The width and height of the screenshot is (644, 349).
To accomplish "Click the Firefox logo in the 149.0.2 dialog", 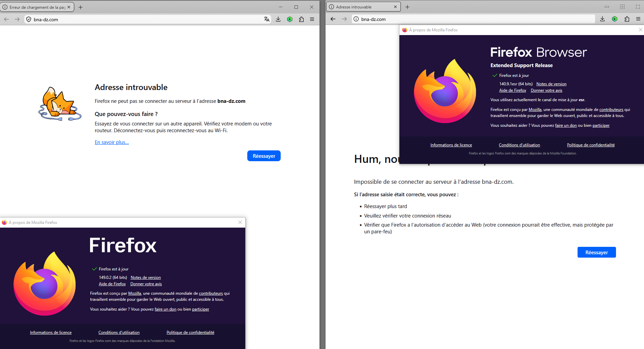I will click(x=45, y=284).
